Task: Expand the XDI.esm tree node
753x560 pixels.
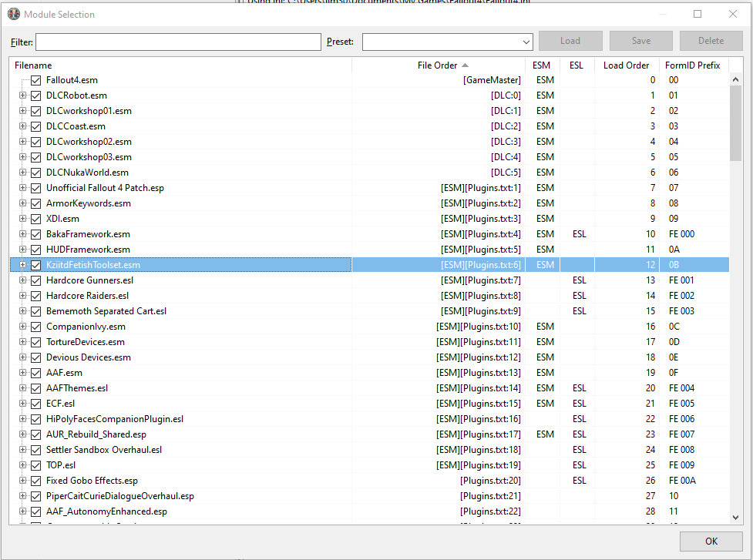Action: coord(22,218)
